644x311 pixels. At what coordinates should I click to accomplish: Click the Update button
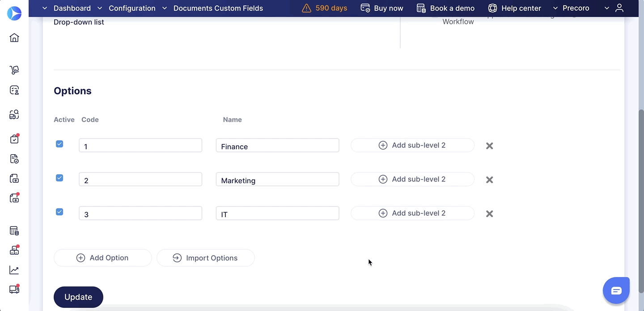(x=78, y=297)
